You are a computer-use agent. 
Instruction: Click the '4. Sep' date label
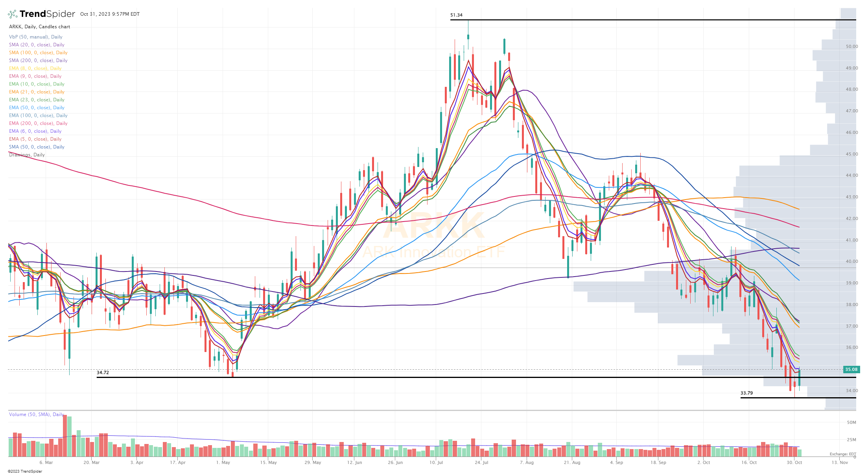coord(616,462)
